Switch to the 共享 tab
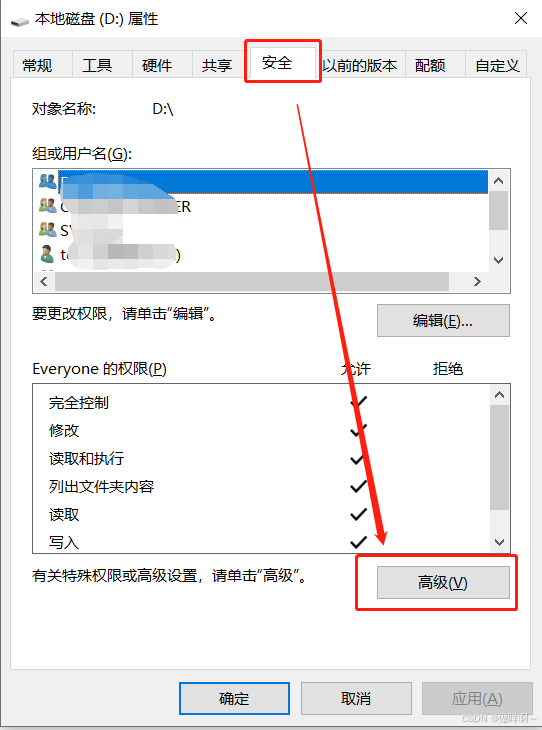 (217, 65)
